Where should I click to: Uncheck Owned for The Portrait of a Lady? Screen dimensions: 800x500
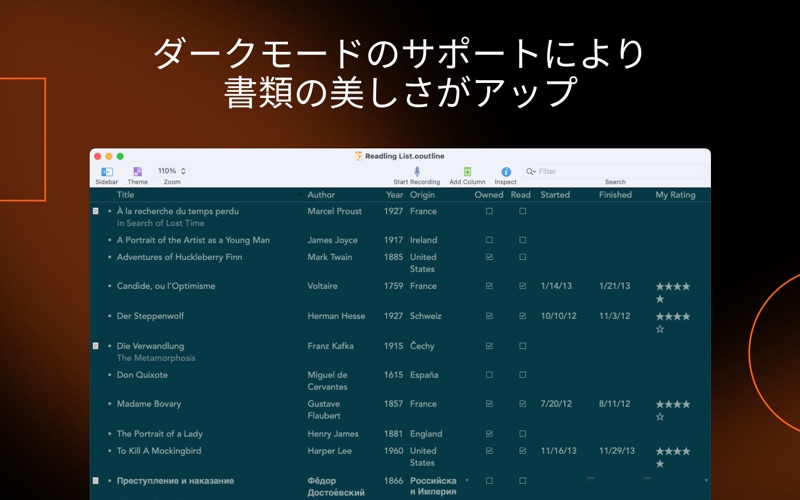tap(489, 434)
